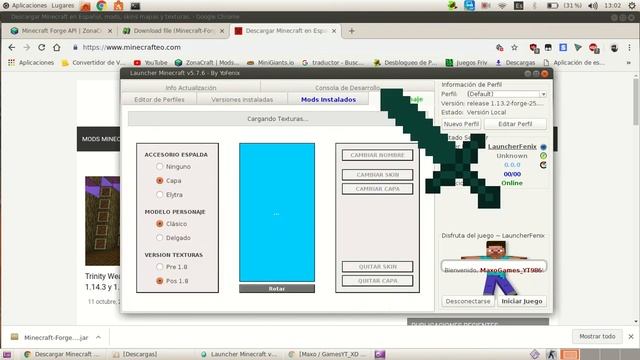Image resolution: width=640 pixels, height=360 pixels.
Task: Open Chrome from top panel launcher
Action: pyautogui.click(x=102, y=6)
